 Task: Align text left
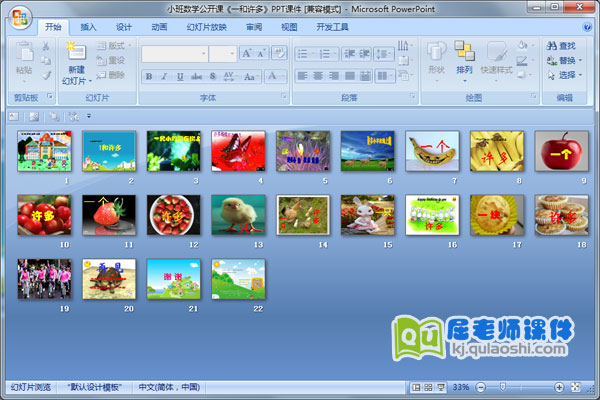click(302, 76)
